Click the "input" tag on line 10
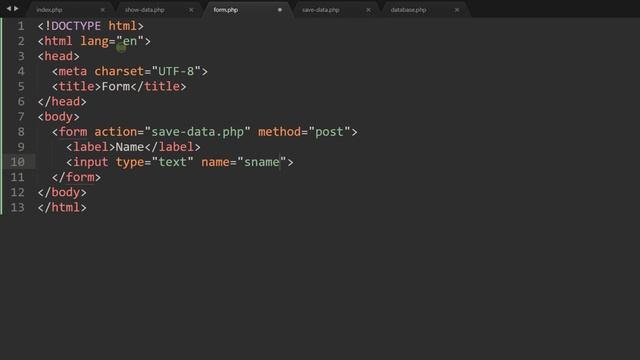This screenshot has width=640, height=360. pyautogui.click(x=91, y=162)
